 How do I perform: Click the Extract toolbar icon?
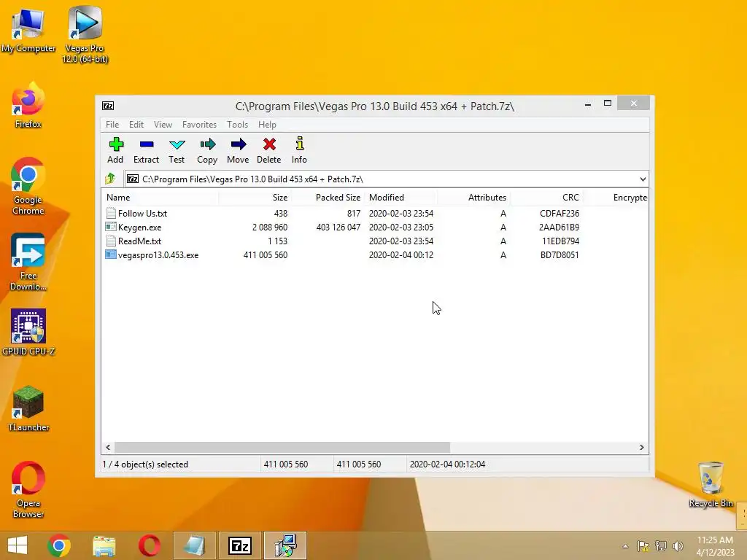tap(146, 144)
